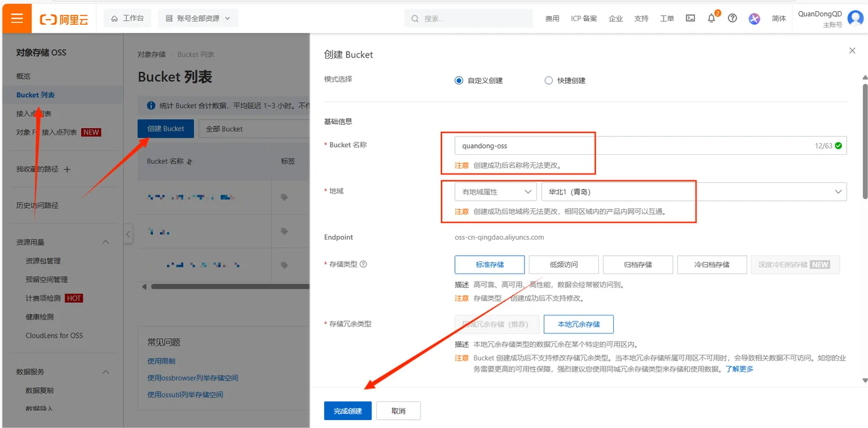
Task: Open ICP 备案 top menu
Action: tap(584, 19)
